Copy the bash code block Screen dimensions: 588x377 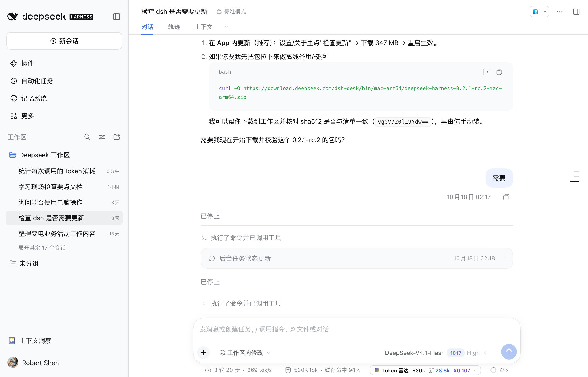coord(499,72)
